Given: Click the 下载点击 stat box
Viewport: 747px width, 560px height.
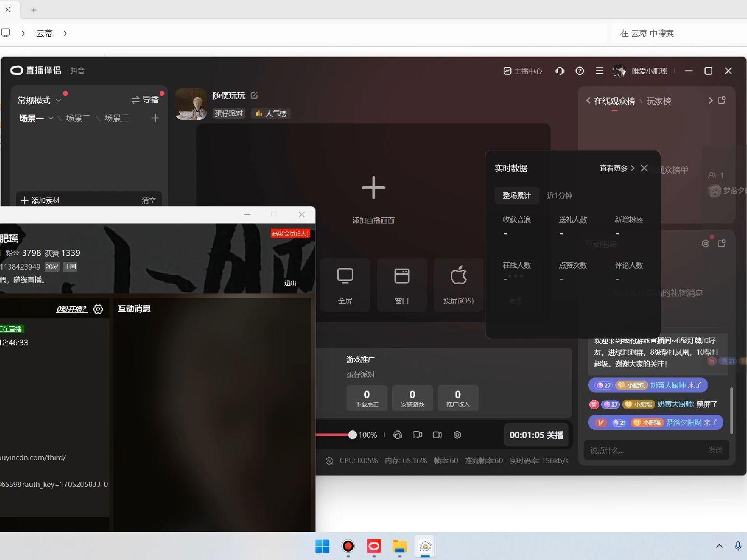Looking at the screenshot, I should (367, 398).
